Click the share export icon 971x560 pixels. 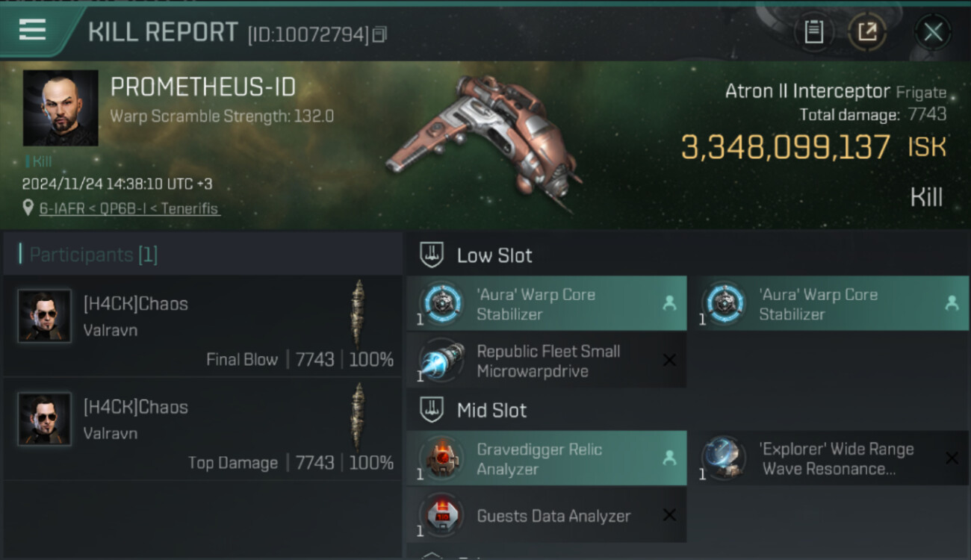(x=867, y=32)
